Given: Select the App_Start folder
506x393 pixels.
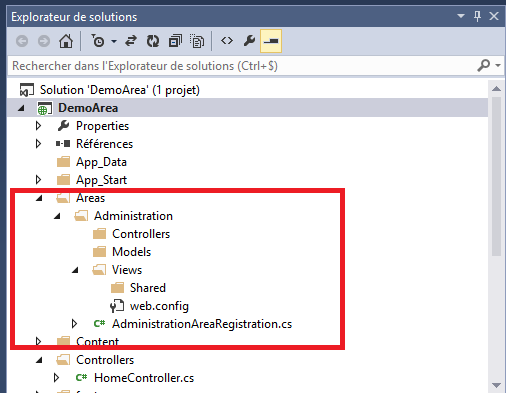Looking at the screenshot, I should [101, 180].
